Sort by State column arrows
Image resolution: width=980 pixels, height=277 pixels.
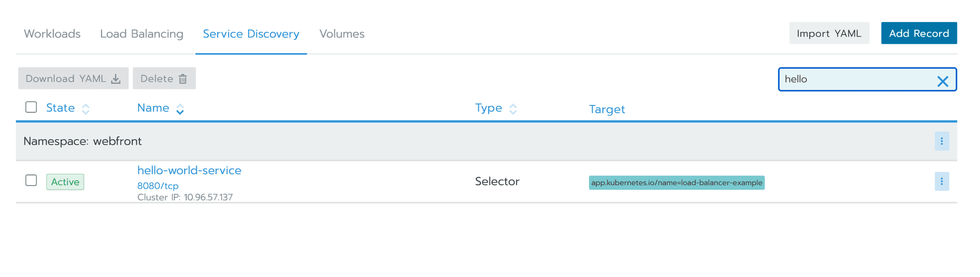click(86, 109)
